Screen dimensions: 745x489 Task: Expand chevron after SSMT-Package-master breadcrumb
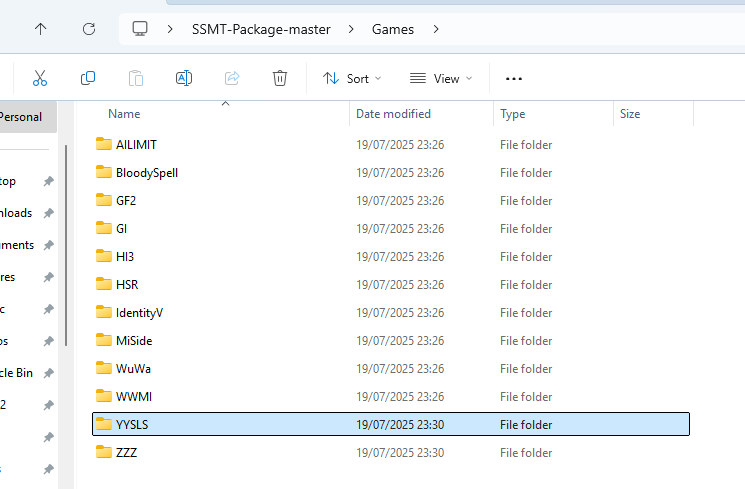tap(351, 29)
